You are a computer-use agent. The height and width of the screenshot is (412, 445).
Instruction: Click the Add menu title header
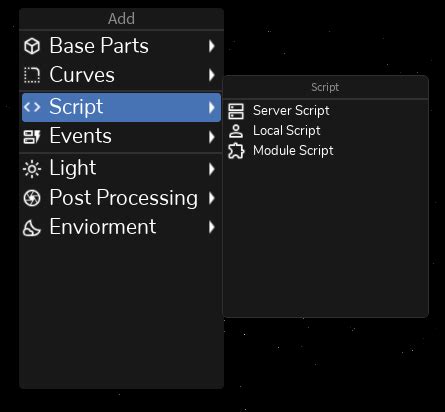pos(121,19)
